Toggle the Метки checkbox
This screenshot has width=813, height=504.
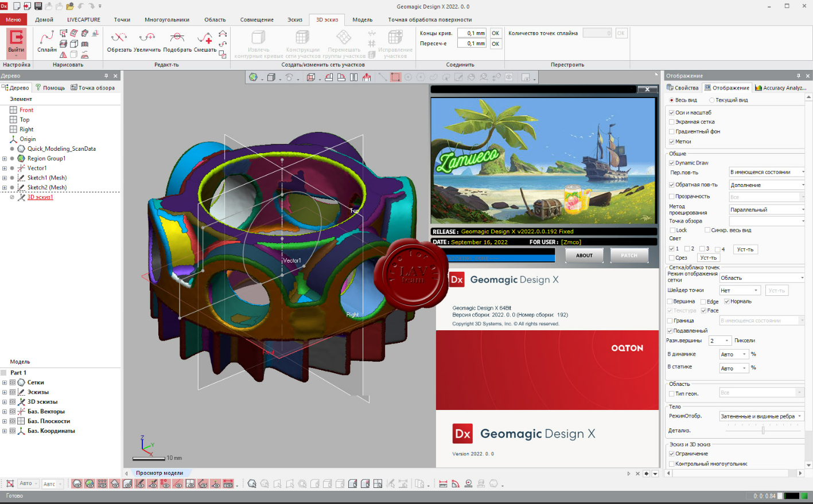click(x=672, y=142)
